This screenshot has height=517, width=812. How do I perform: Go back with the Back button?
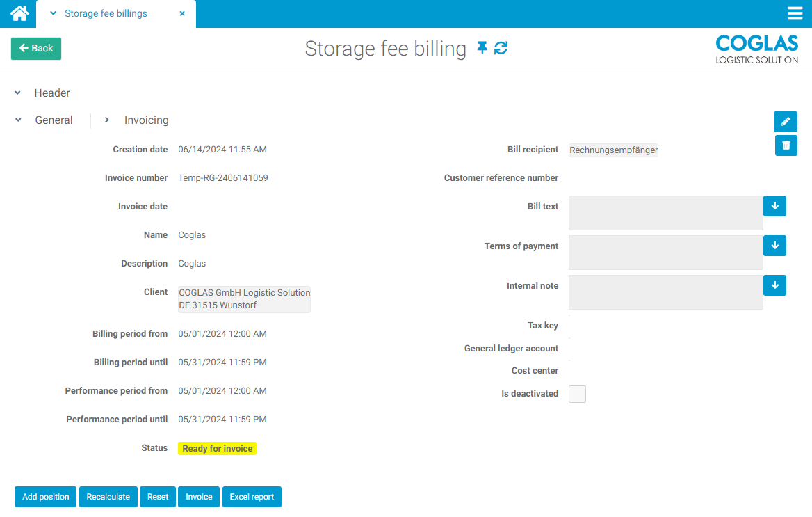click(36, 49)
